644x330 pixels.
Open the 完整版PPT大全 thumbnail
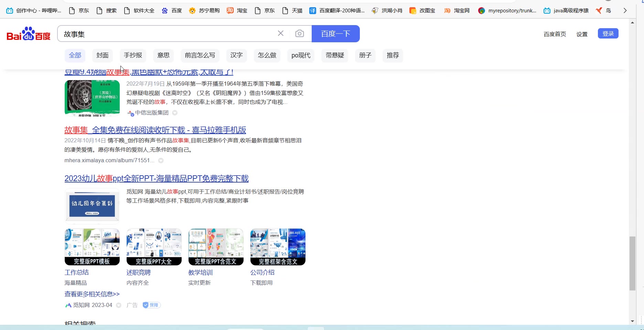point(154,247)
